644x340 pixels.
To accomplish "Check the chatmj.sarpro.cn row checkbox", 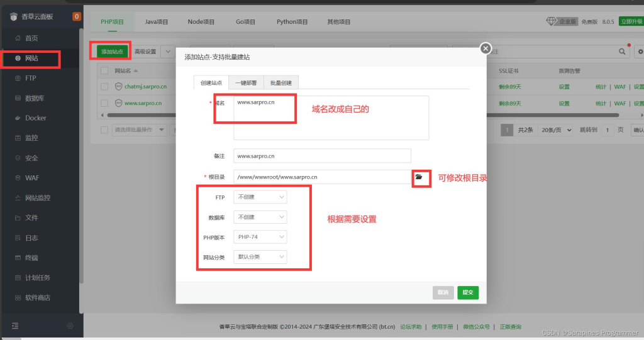I will tap(104, 87).
